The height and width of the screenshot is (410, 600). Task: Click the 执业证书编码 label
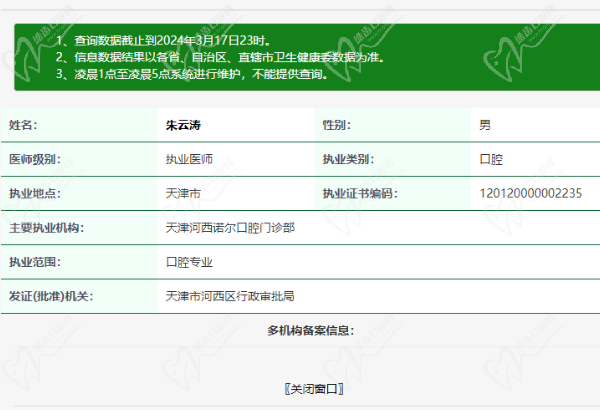click(x=360, y=193)
